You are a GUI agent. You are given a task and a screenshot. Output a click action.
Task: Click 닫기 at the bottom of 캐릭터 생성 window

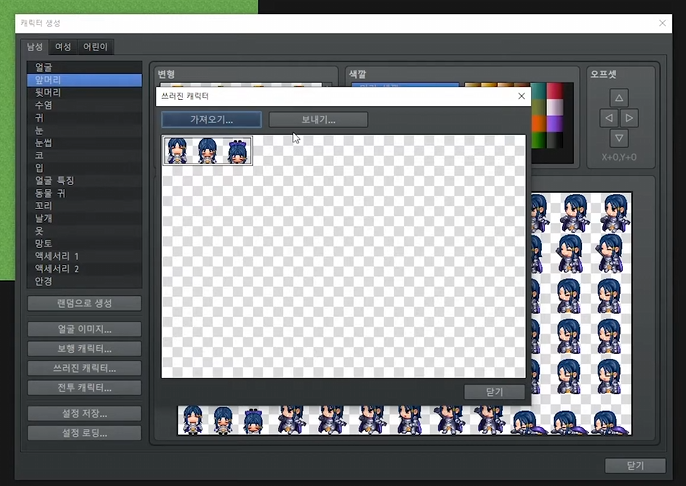pyautogui.click(x=635, y=465)
